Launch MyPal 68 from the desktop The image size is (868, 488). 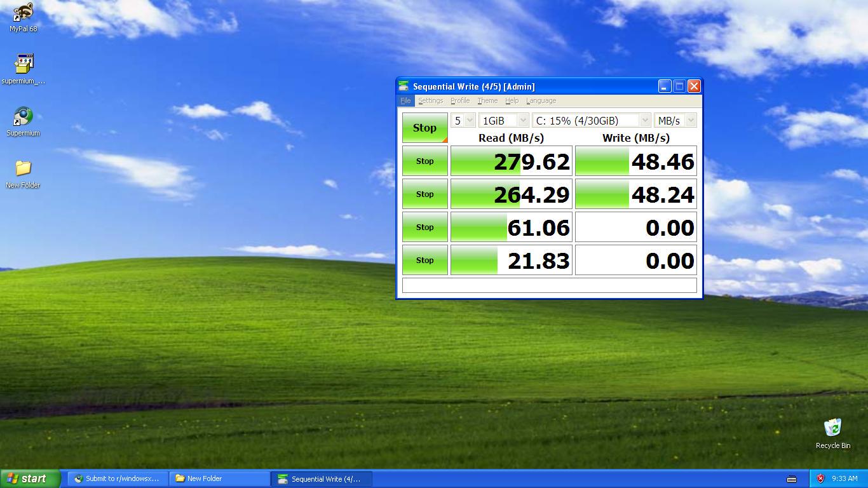click(22, 16)
